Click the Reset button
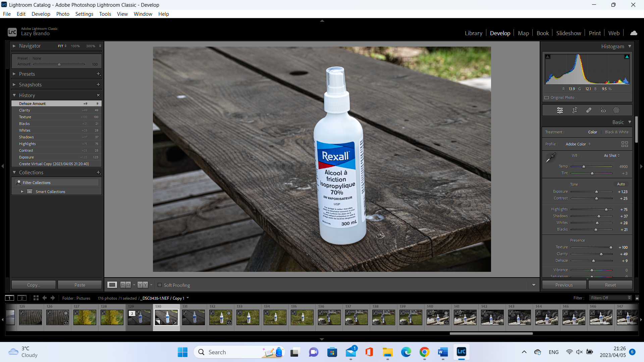Viewport: 644px width, 362px height. tap(610, 285)
